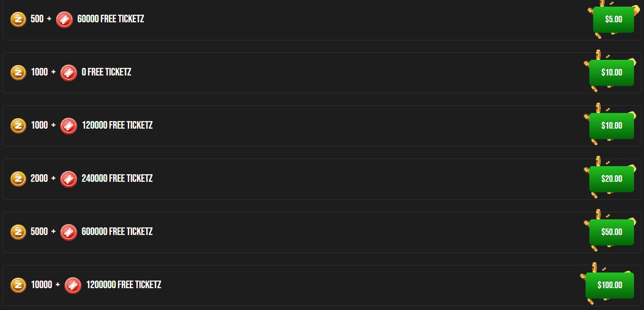The height and width of the screenshot is (310, 644).
Task: Click the green $50.00 price button
Action: pos(611,232)
